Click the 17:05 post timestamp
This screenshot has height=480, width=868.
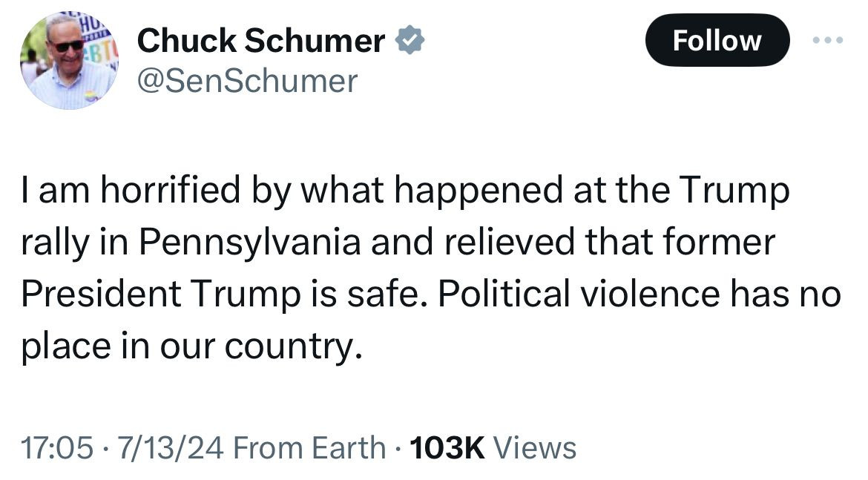(57, 448)
